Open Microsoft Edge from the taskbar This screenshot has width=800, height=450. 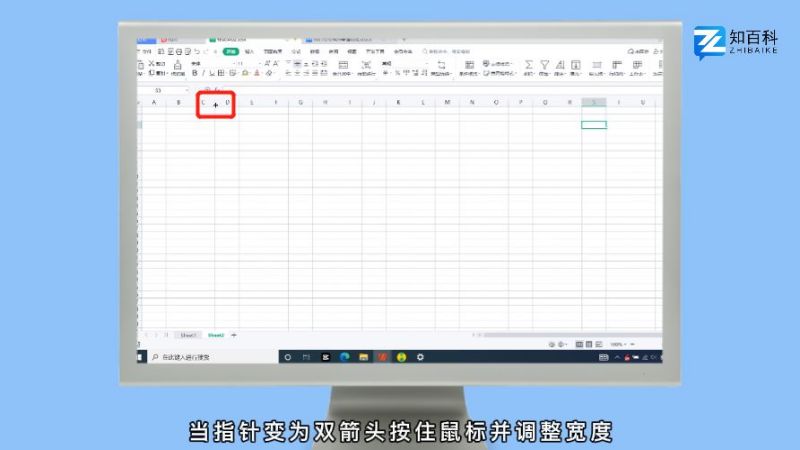click(345, 356)
